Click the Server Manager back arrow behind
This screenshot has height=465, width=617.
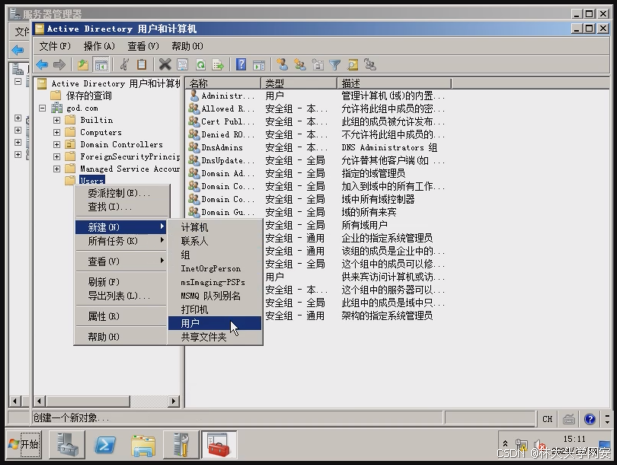click(18, 50)
